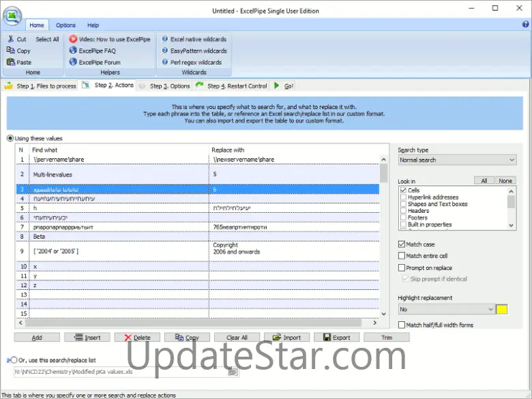Click the All button above Look in list

[484, 181]
